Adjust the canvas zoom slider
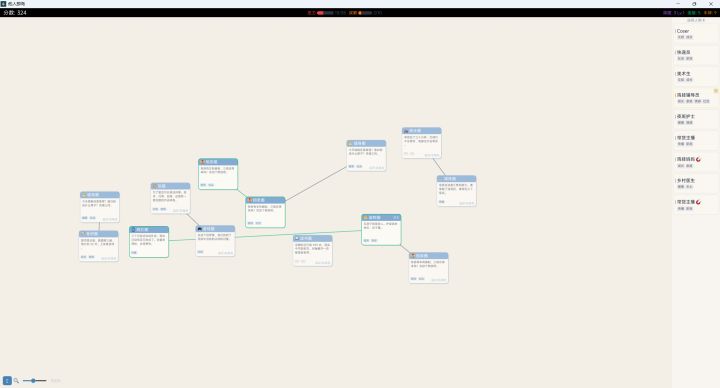This screenshot has height=388, width=720. click(x=34, y=381)
